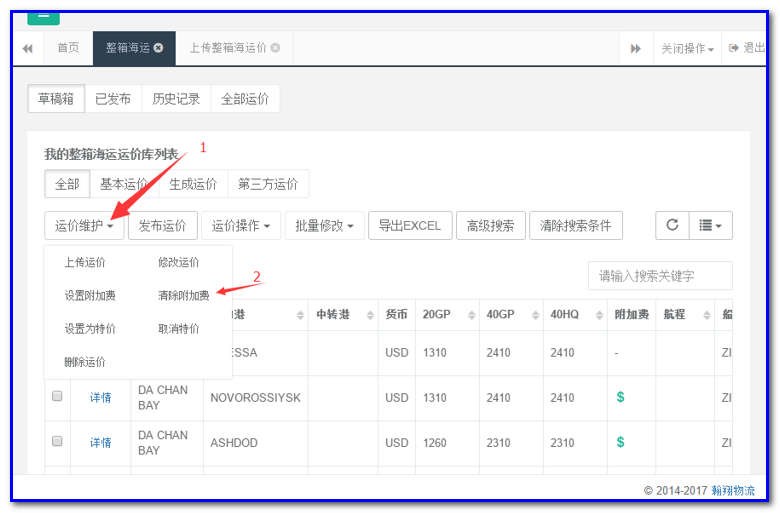Image resolution: width=780 pixels, height=513 pixels.
Task: Open the 全部运价 tab
Action: (245, 99)
